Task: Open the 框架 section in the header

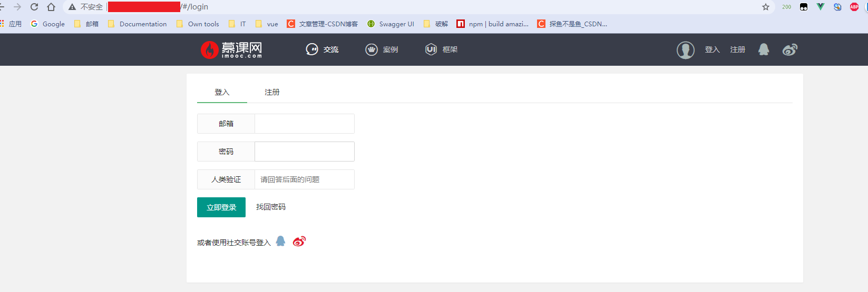Action: point(441,49)
